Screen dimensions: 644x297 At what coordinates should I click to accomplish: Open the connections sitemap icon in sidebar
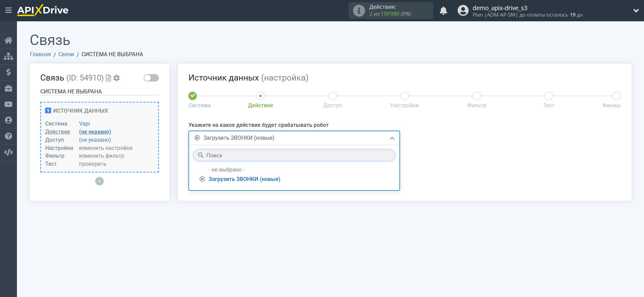click(x=8, y=56)
